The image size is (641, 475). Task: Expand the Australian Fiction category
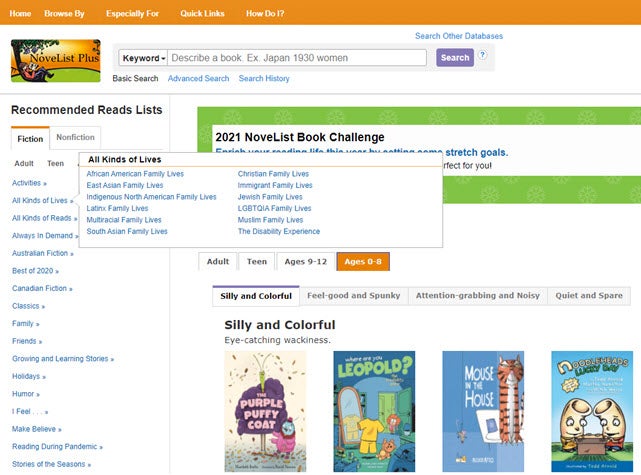pyautogui.click(x=42, y=253)
